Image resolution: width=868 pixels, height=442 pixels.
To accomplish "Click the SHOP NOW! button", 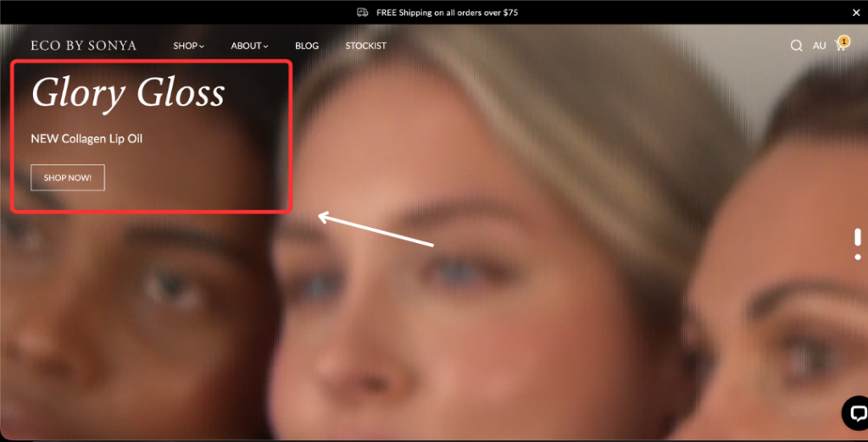I will (x=68, y=178).
